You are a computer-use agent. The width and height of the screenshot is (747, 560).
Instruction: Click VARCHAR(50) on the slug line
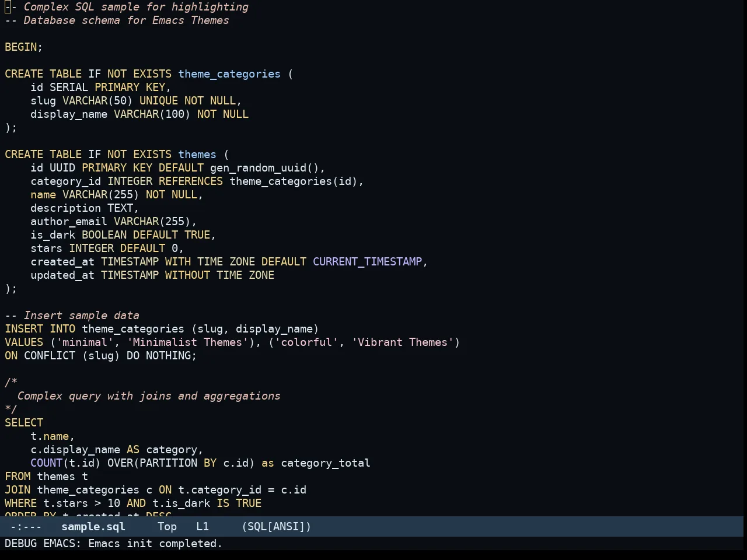(97, 101)
